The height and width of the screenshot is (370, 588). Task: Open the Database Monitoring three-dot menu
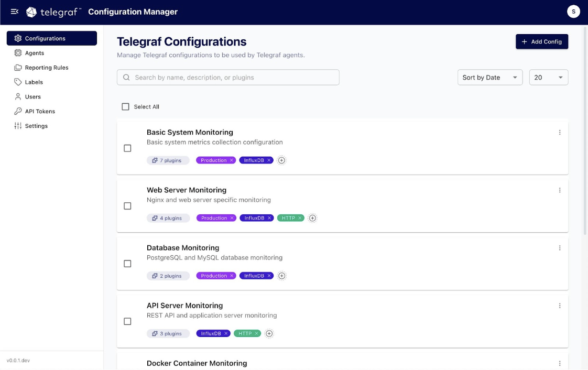click(560, 248)
